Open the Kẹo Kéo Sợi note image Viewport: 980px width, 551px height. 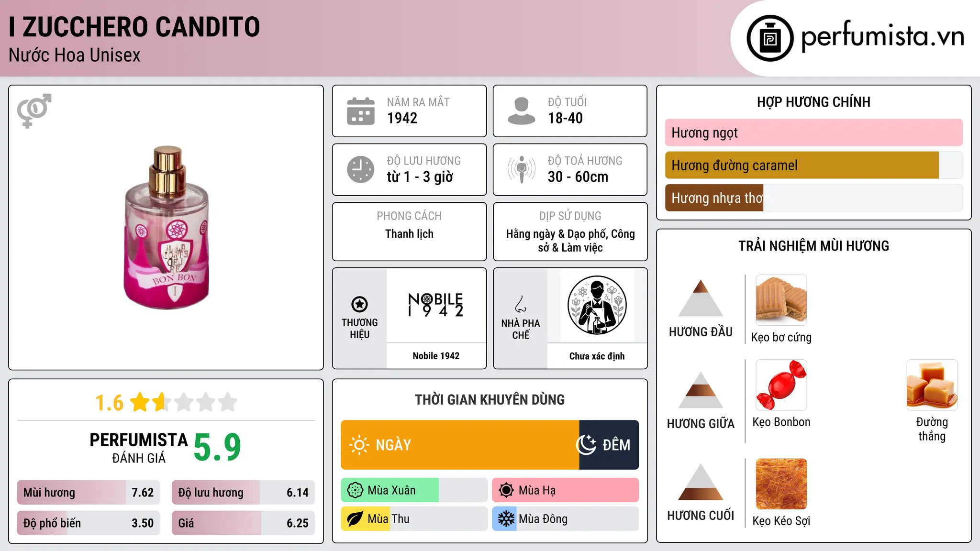pyautogui.click(x=781, y=484)
